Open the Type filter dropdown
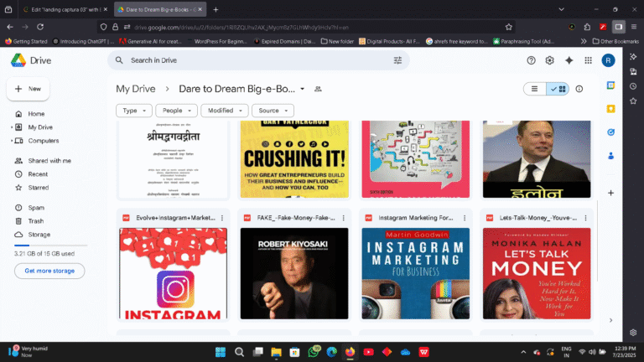 point(134,111)
